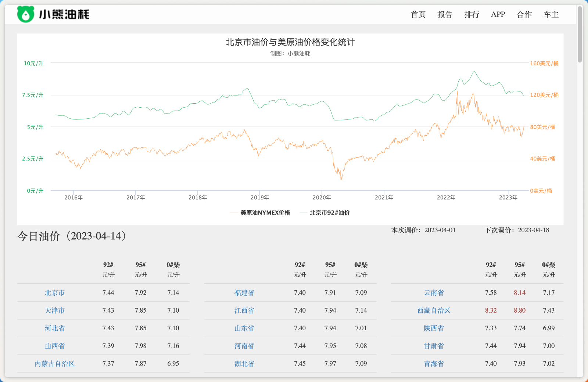This screenshot has width=588, height=382.
Task: Click the 2020年 axis label on chart
Action: tap(322, 197)
